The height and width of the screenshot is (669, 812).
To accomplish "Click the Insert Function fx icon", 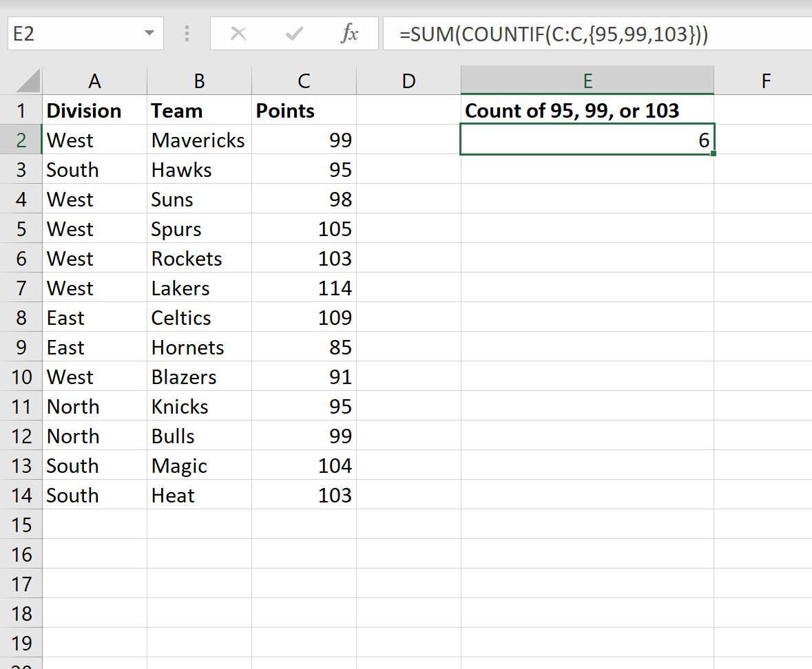I will click(350, 34).
